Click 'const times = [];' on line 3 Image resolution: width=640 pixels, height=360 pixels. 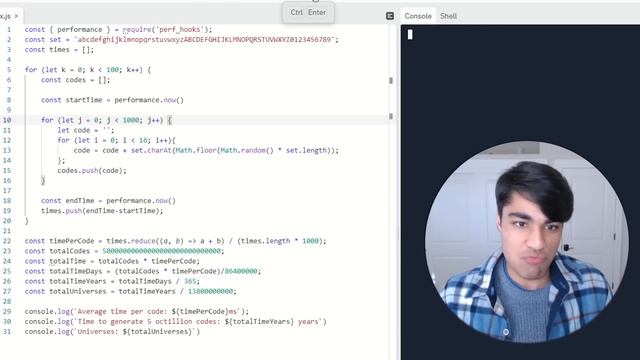59,49
